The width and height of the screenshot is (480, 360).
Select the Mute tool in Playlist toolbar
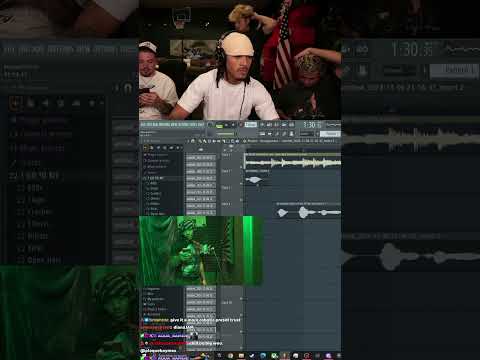(214, 141)
